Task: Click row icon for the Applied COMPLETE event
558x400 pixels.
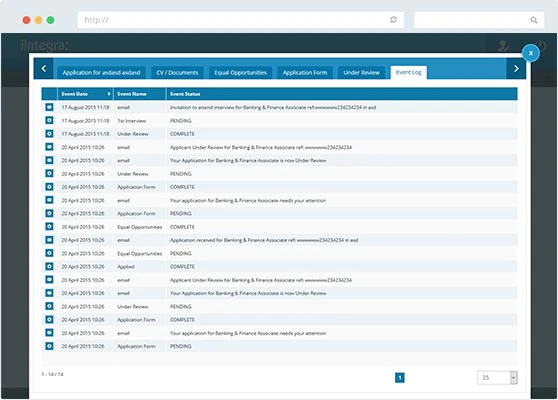Action: tap(49, 266)
